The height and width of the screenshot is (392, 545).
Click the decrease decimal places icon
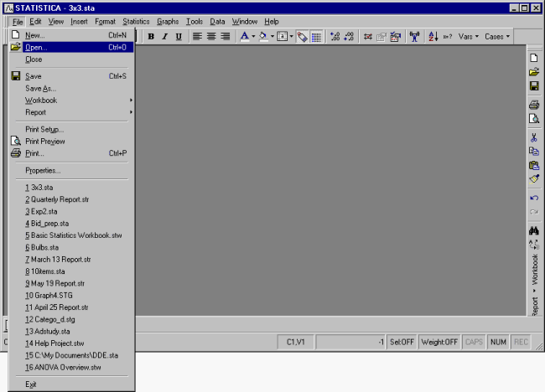pos(349,37)
